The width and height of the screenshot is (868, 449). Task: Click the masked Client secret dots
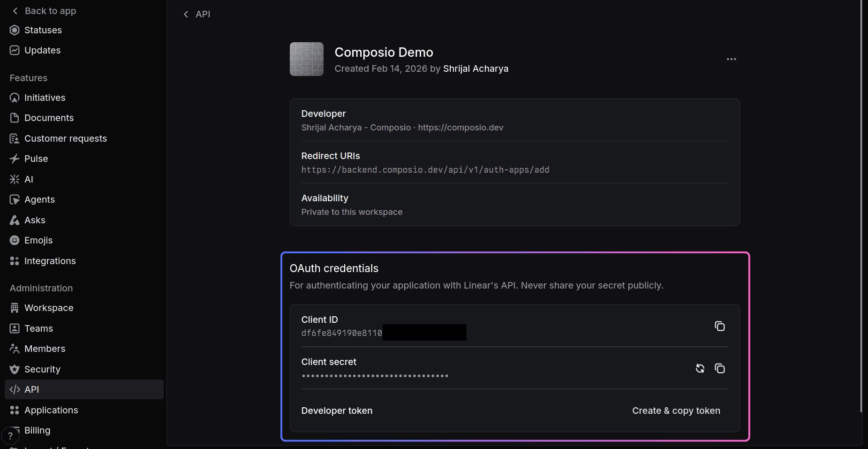pyautogui.click(x=375, y=376)
